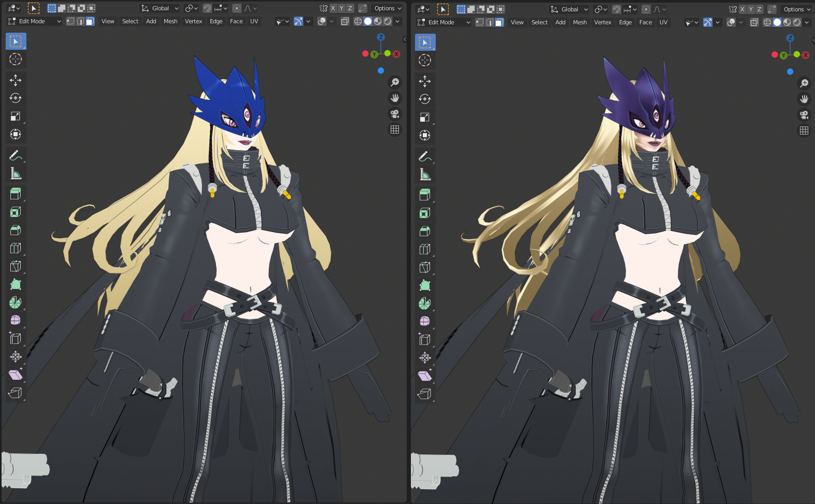Select Inset Faces tool in left viewport
This screenshot has height=504, width=815.
(x=16, y=212)
